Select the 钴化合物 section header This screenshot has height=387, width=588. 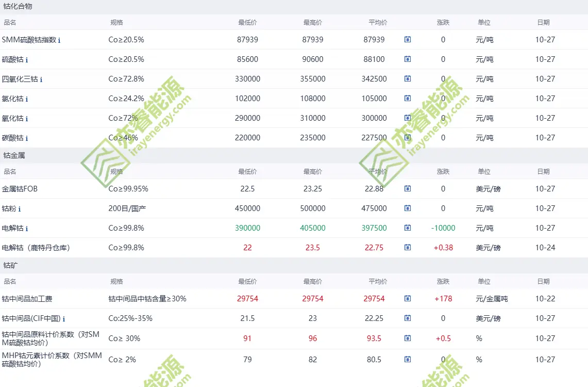tap(18, 7)
